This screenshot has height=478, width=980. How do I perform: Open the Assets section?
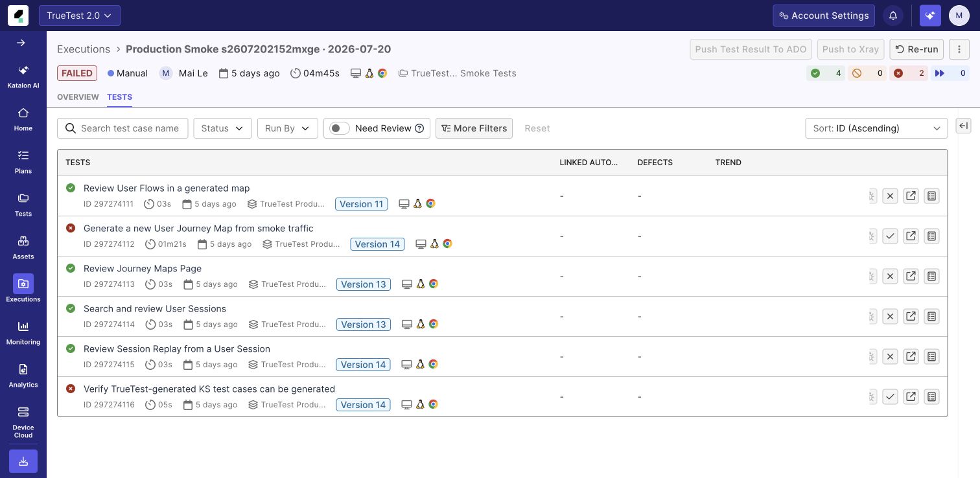click(23, 247)
